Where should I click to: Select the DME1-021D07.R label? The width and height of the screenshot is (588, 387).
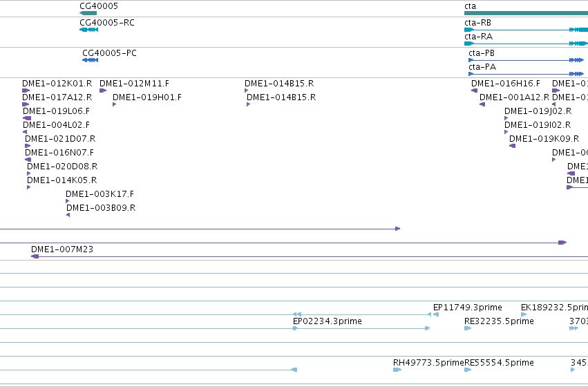point(60,139)
